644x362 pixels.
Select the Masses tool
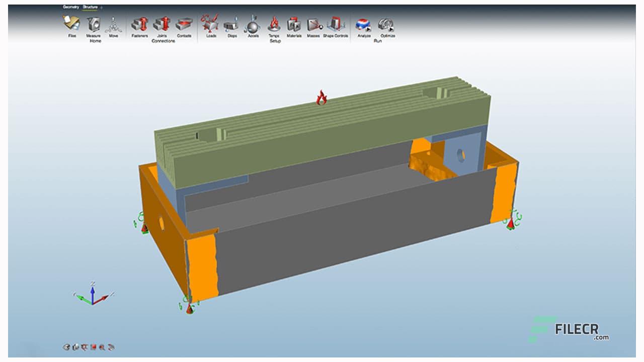point(313,24)
